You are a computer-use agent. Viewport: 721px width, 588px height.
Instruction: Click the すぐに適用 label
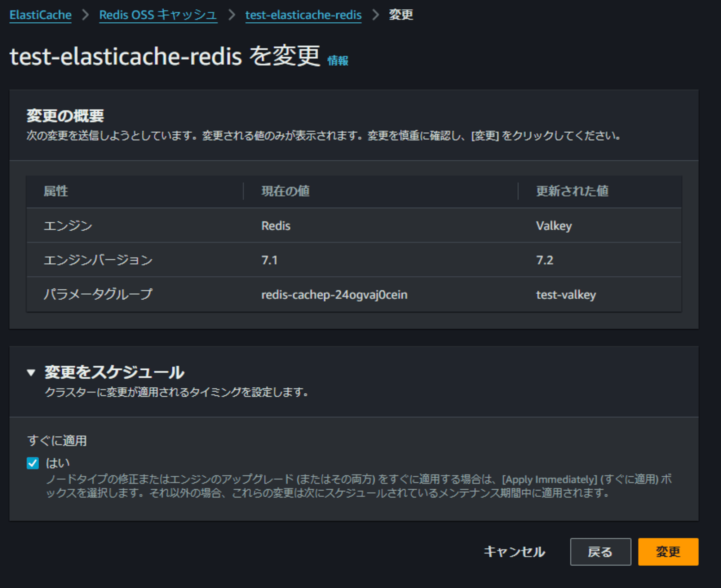coord(57,440)
